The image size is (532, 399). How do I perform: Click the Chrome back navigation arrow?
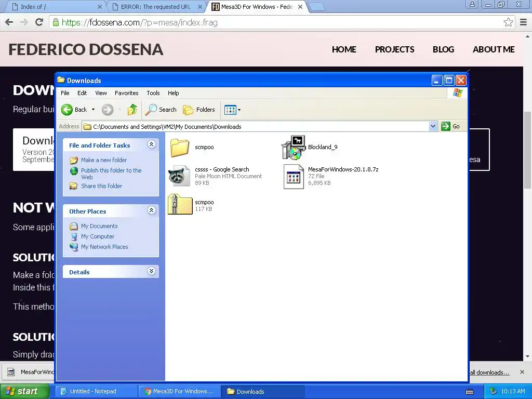9,22
